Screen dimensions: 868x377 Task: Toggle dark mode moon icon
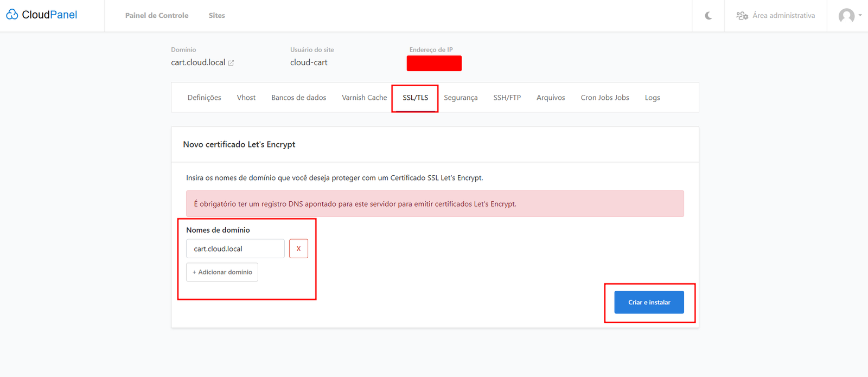tap(708, 16)
